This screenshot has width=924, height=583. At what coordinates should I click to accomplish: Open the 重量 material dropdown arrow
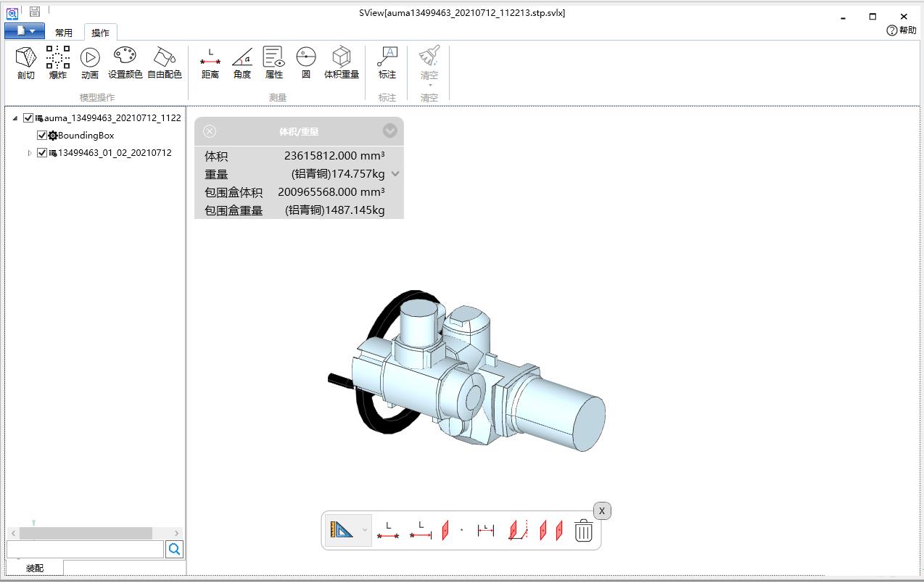[x=395, y=173]
